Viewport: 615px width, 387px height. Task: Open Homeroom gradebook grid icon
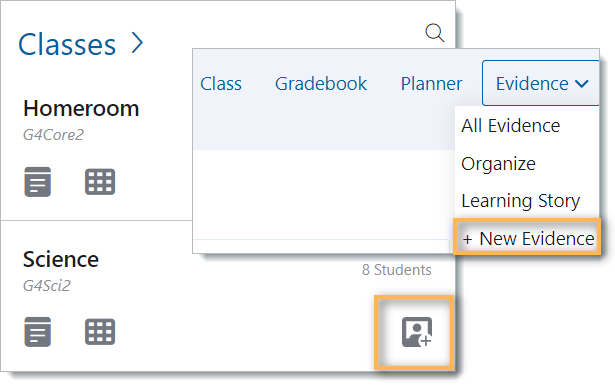(100, 182)
